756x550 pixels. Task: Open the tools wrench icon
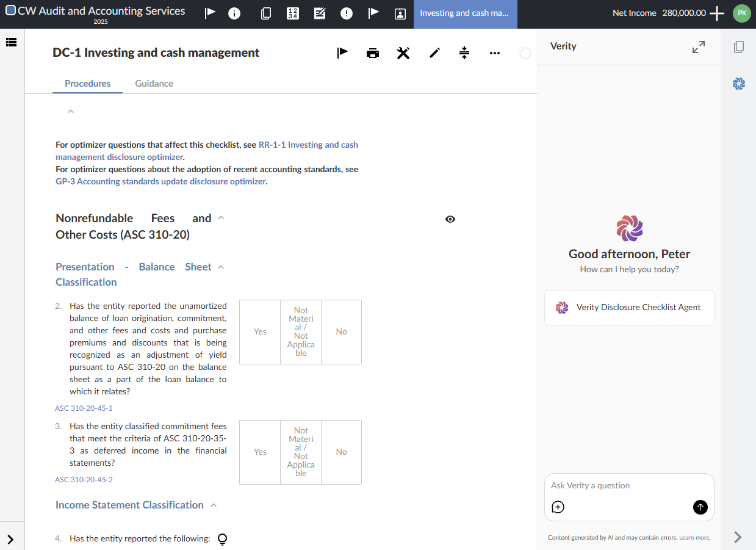(x=403, y=53)
